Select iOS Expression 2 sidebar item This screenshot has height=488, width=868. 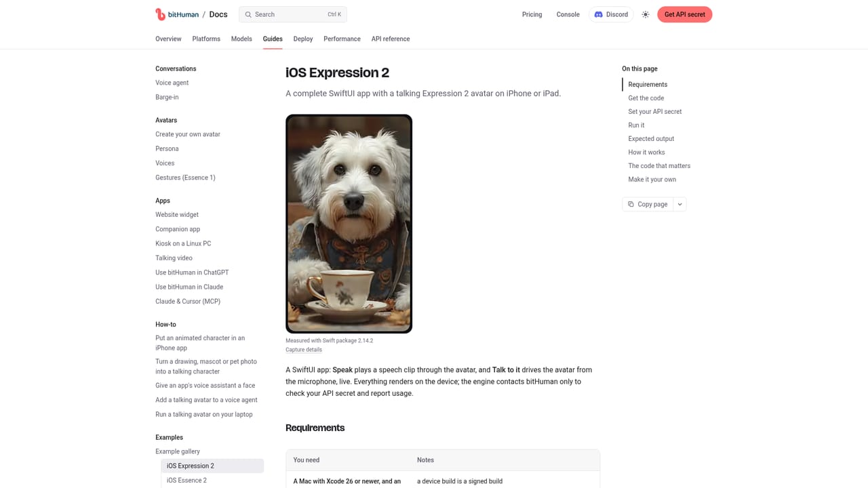click(212, 466)
